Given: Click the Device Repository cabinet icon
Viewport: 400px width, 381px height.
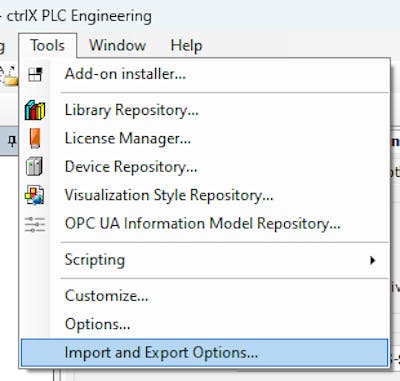Looking at the screenshot, I should pos(35,166).
